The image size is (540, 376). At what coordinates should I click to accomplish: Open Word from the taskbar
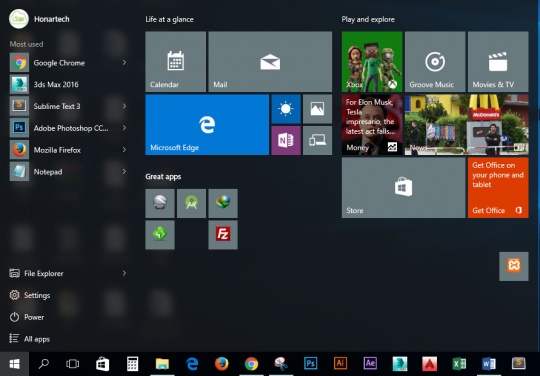(489, 364)
